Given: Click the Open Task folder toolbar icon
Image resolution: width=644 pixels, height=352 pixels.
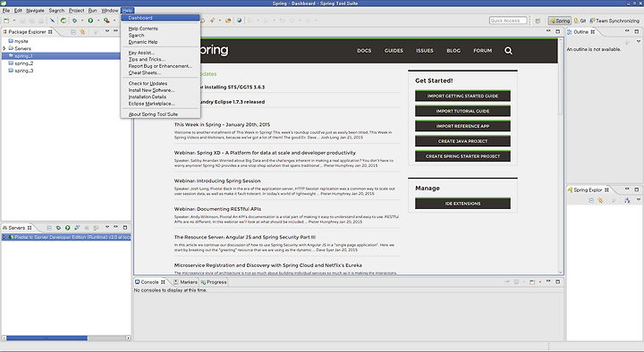Looking at the screenshot, I should 228,21.
